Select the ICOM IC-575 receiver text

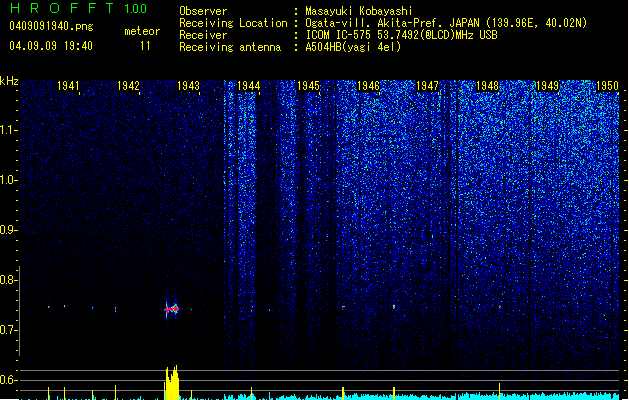pyautogui.click(x=401, y=35)
